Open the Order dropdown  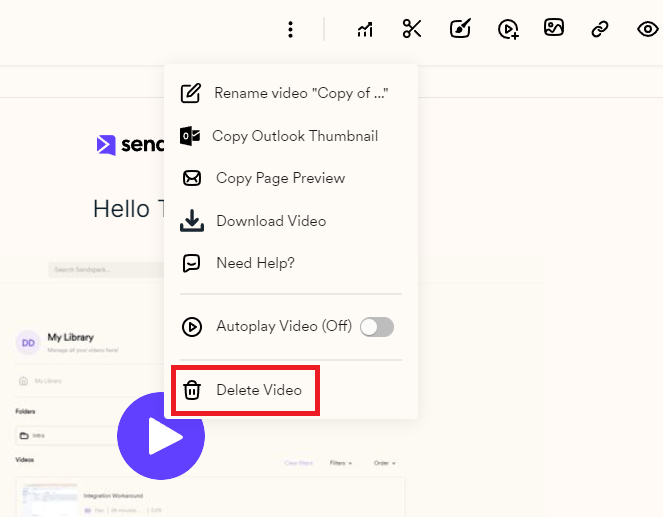click(x=385, y=463)
